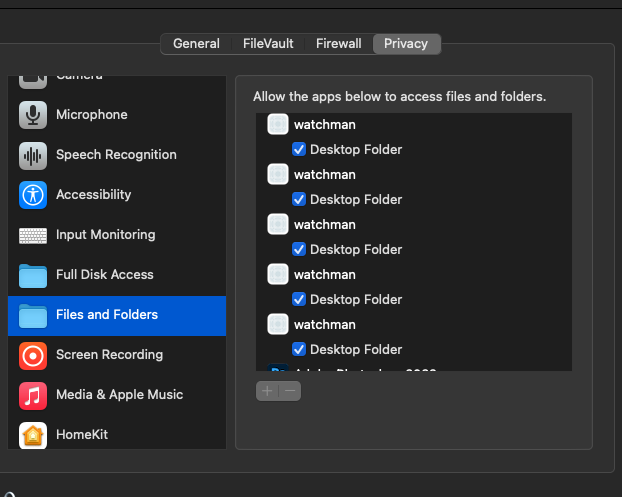
Task: Select the Privacy tab
Action: pyautogui.click(x=406, y=44)
